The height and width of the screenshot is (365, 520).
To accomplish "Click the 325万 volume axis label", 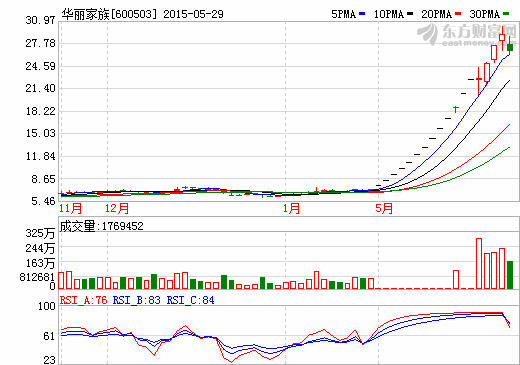I will coord(40,233).
